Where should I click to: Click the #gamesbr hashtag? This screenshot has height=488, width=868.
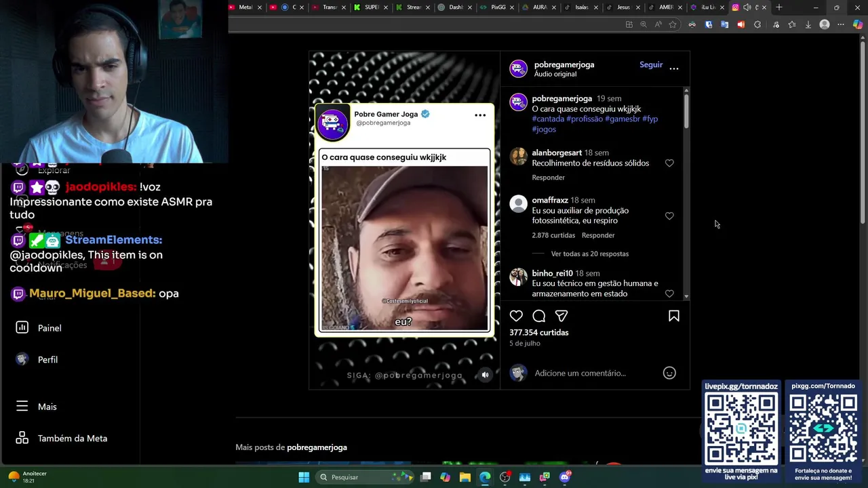click(623, 119)
